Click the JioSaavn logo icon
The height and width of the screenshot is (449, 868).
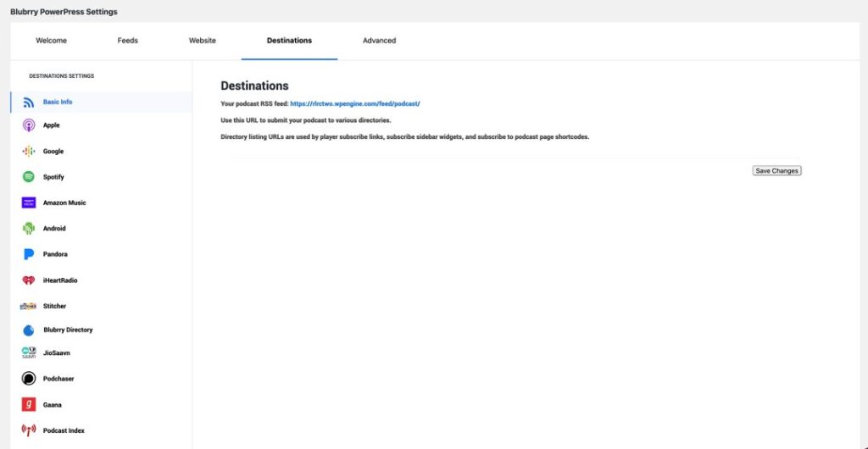[x=29, y=352]
